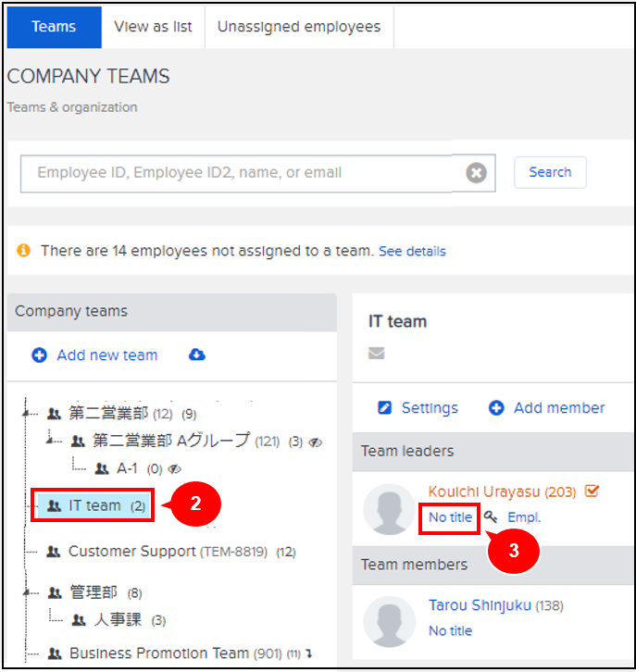Click key icon beside Empl.
This screenshot has height=672, width=636.
pyautogui.click(x=491, y=517)
